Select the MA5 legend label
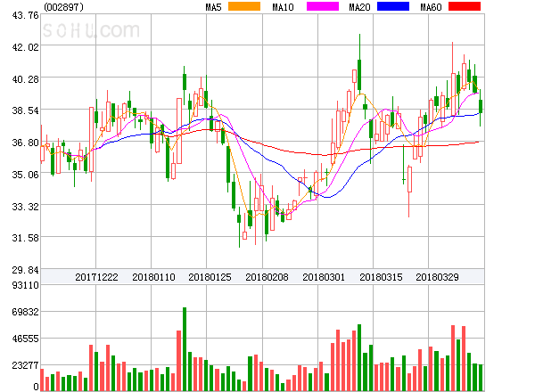 [x=213, y=7]
